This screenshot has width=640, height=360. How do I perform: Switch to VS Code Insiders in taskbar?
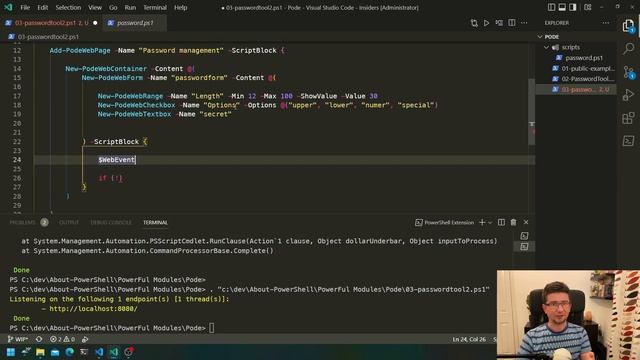114,352
